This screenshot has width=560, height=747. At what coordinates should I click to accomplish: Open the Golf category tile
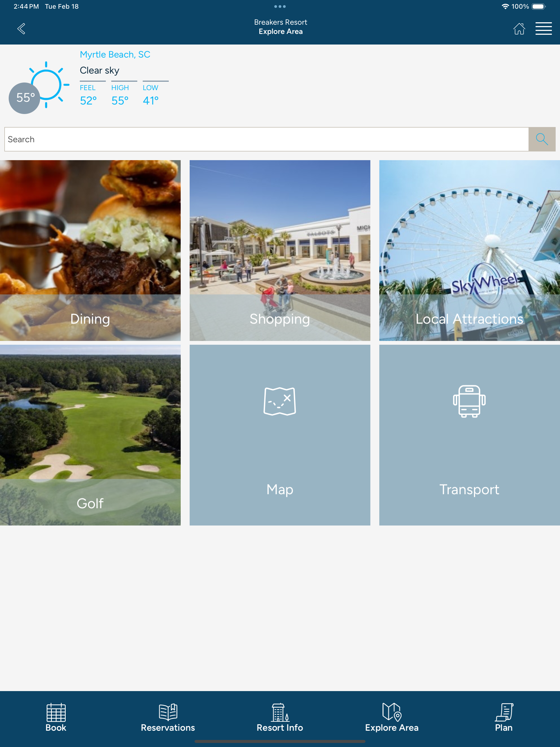tap(90, 435)
